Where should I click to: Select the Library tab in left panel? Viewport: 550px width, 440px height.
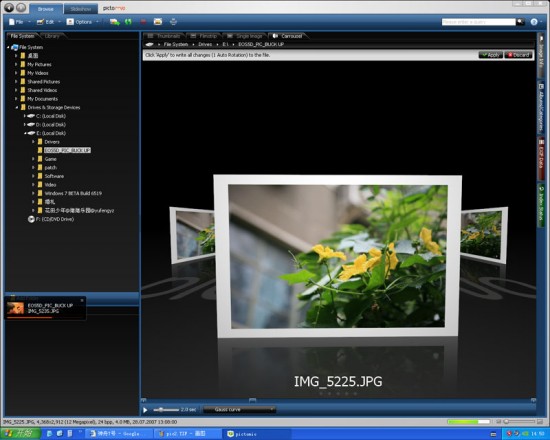point(52,36)
